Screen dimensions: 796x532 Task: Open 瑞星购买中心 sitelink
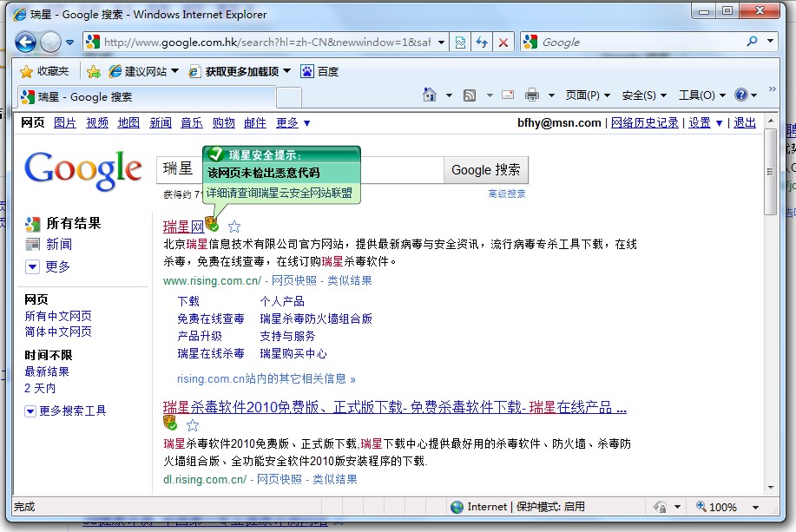293,353
